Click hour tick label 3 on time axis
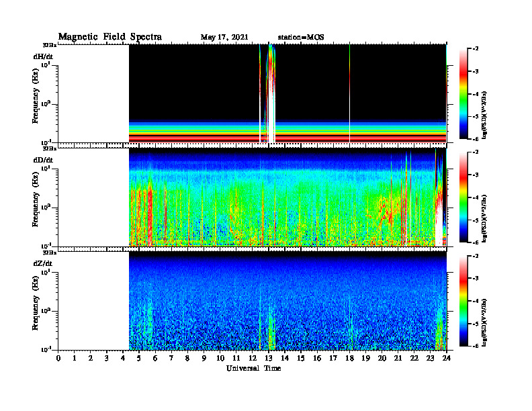 107,359
